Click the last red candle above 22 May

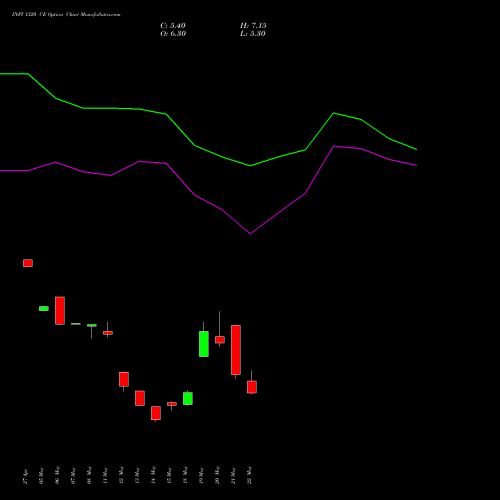(x=252, y=387)
